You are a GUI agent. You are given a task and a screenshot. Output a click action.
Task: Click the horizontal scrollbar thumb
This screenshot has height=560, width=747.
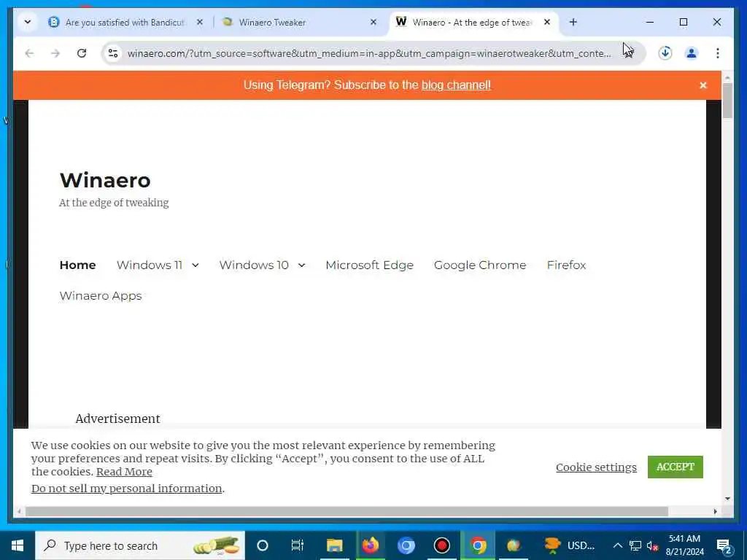(347, 511)
